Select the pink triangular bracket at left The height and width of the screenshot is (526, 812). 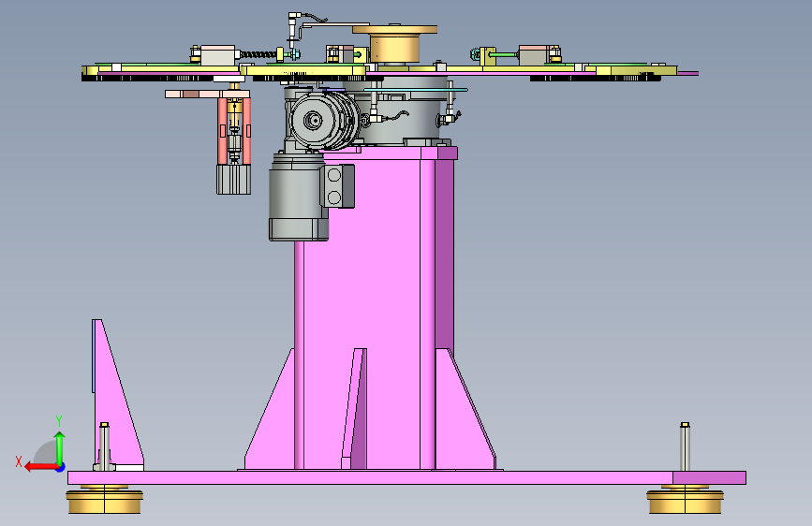click(x=116, y=393)
